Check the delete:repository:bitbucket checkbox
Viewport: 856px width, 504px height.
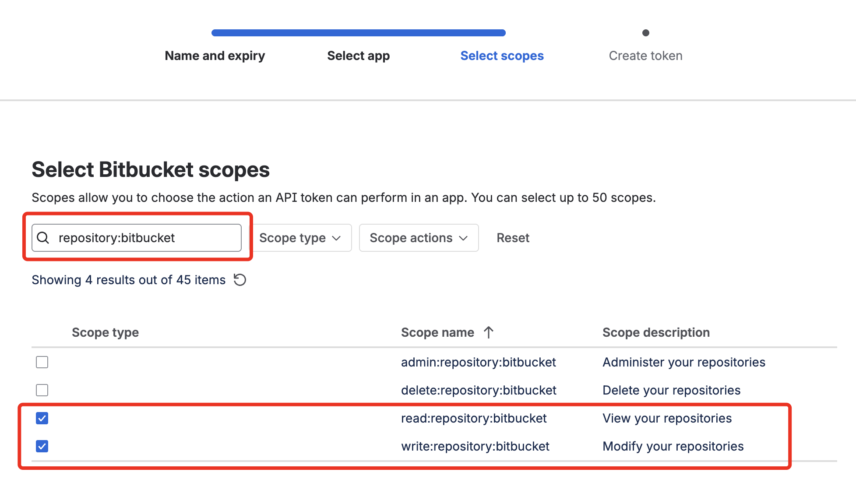[42, 390]
